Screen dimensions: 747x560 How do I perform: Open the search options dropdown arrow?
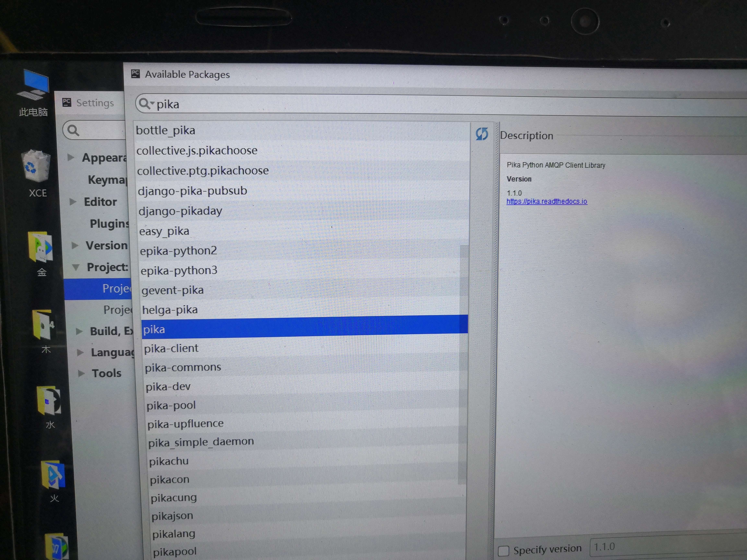point(153,103)
